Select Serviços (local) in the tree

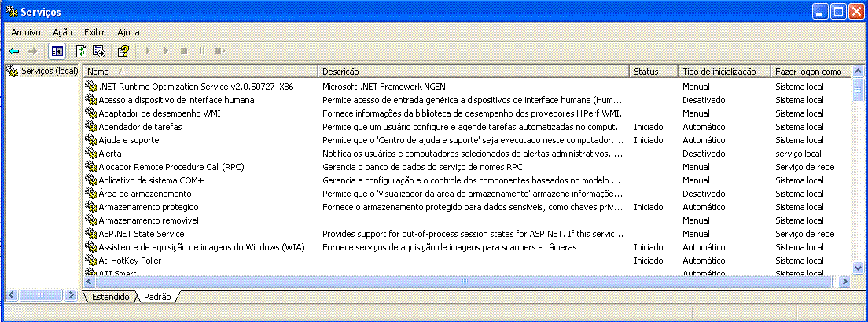(x=50, y=71)
